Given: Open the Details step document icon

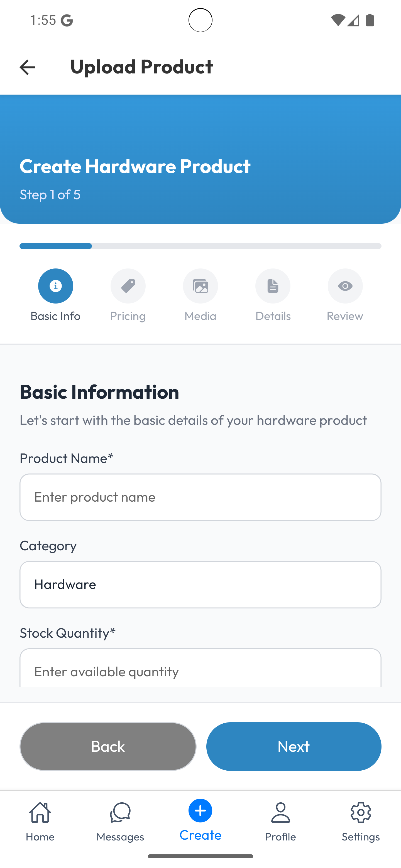Looking at the screenshot, I should [273, 286].
